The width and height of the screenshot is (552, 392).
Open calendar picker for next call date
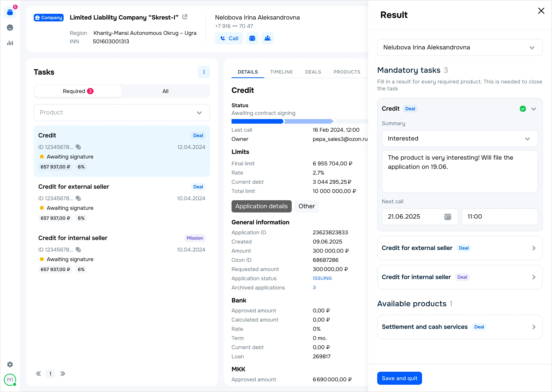447,216
